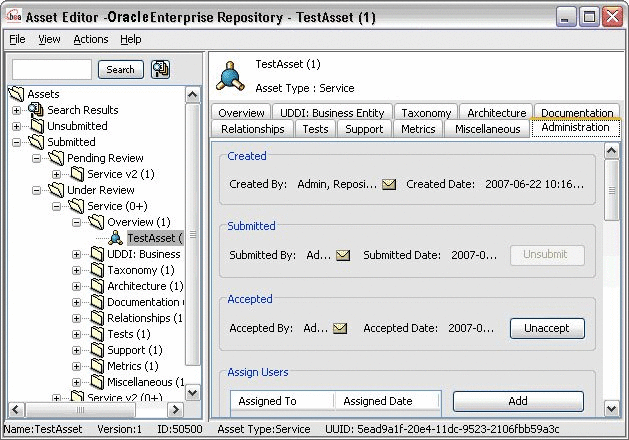The height and width of the screenshot is (440, 629).
Task: Expand the Support (1) tree node
Action: click(77, 351)
